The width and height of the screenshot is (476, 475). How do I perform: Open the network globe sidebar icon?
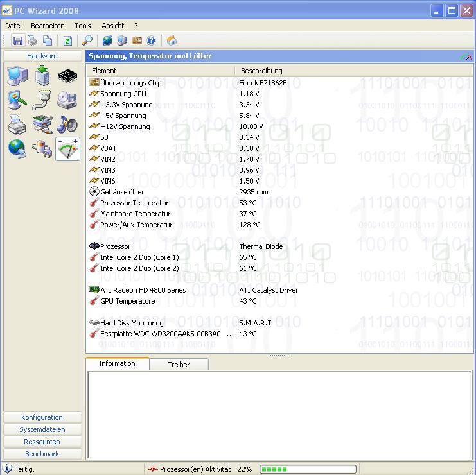point(17,149)
